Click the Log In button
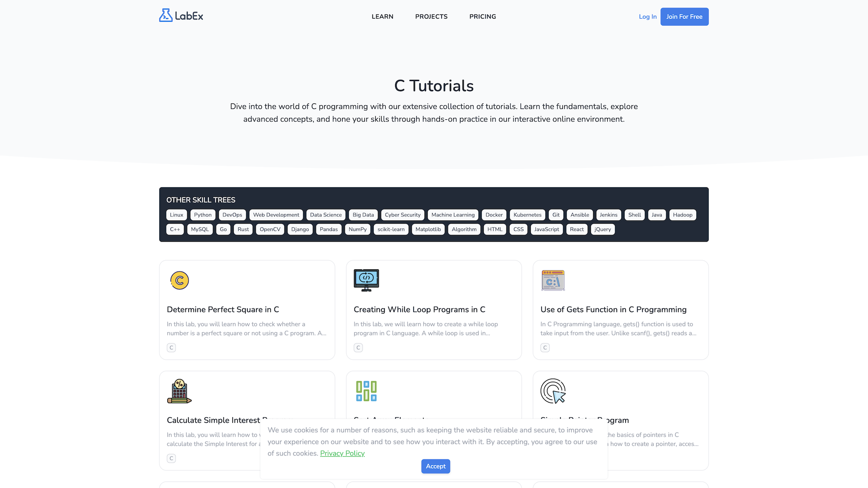Image resolution: width=868 pixels, height=488 pixels. pyautogui.click(x=647, y=17)
